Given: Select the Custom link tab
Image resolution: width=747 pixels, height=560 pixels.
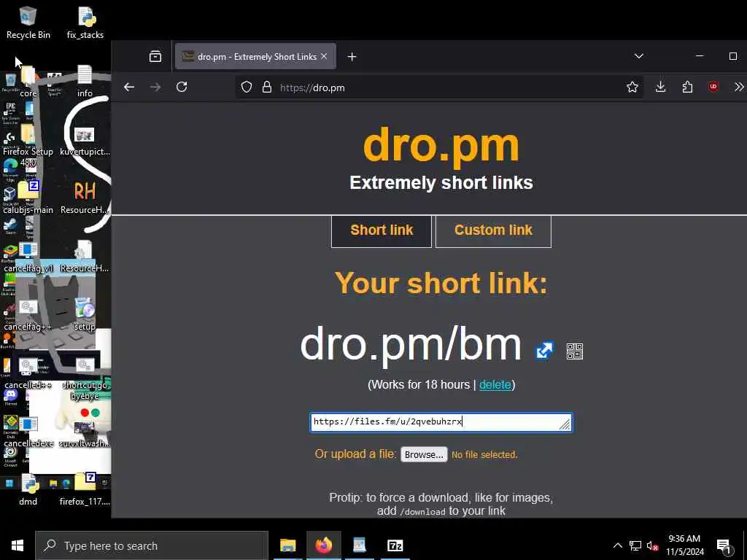Looking at the screenshot, I should (x=493, y=231).
